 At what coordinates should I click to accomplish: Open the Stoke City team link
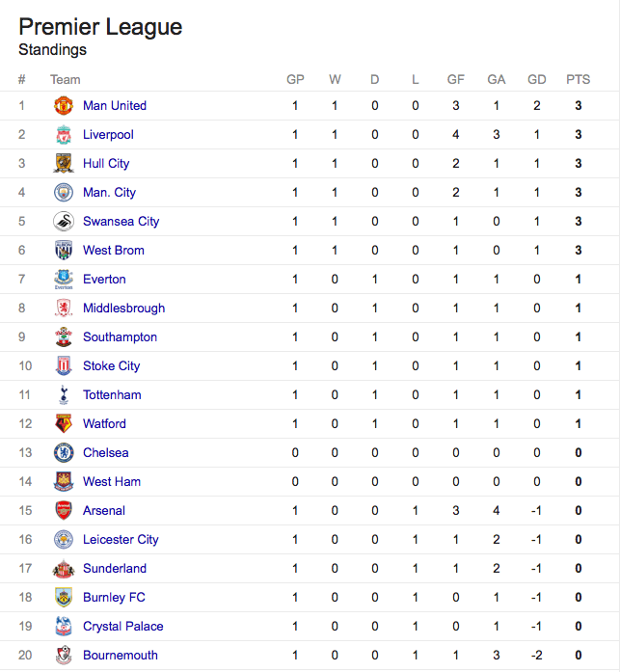click(x=112, y=366)
